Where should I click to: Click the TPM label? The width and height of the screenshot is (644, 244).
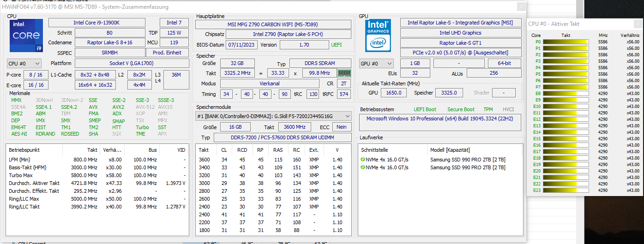[x=488, y=109]
